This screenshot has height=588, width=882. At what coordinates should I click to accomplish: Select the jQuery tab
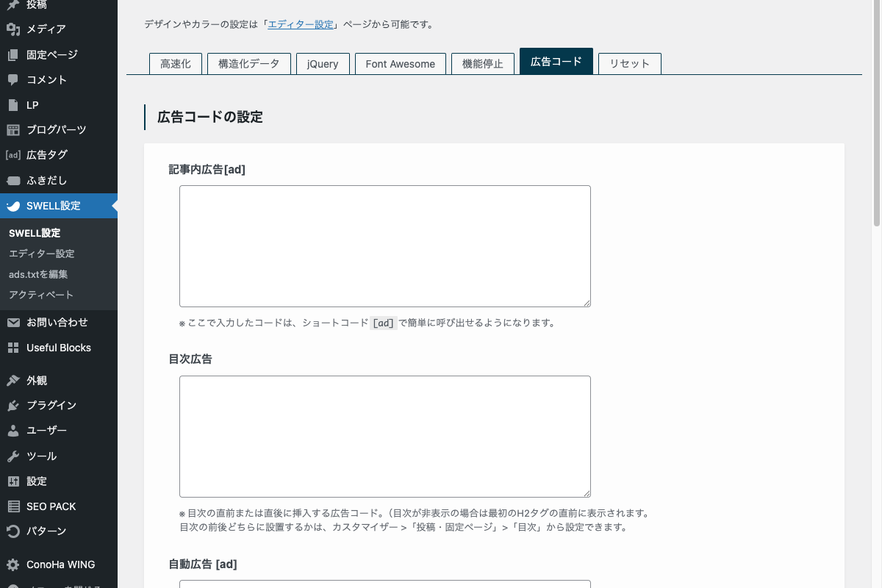(323, 64)
